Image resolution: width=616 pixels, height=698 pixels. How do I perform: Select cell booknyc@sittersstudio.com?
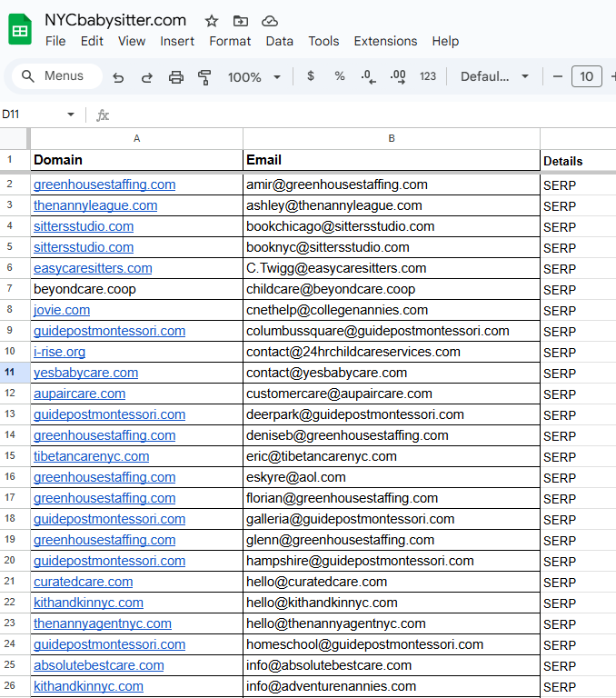pos(392,247)
